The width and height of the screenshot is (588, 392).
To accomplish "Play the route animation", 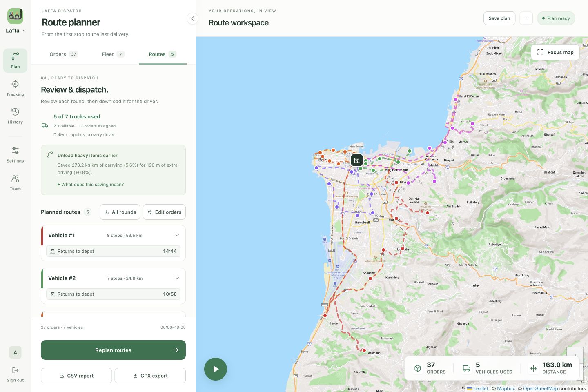I will click(x=216, y=369).
